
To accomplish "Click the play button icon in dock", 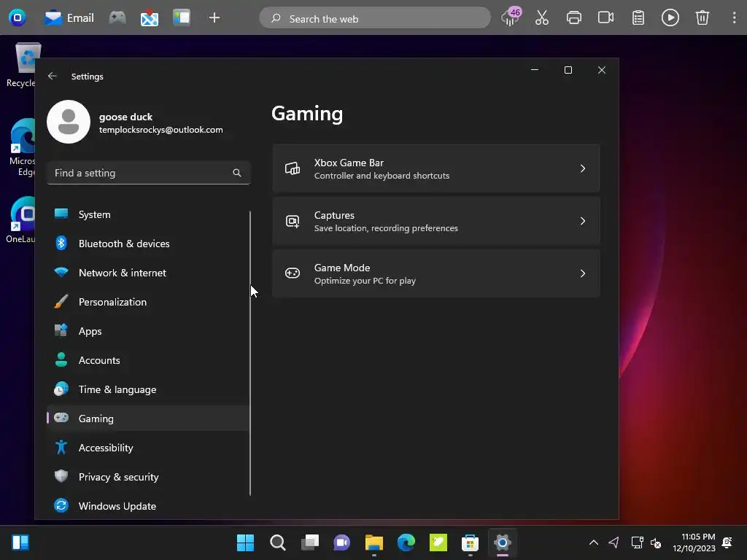I will [670, 18].
